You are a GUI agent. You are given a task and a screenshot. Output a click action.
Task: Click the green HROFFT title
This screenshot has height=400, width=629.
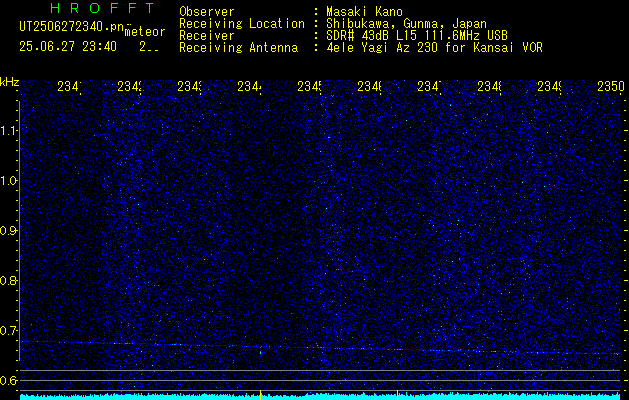click(x=102, y=8)
